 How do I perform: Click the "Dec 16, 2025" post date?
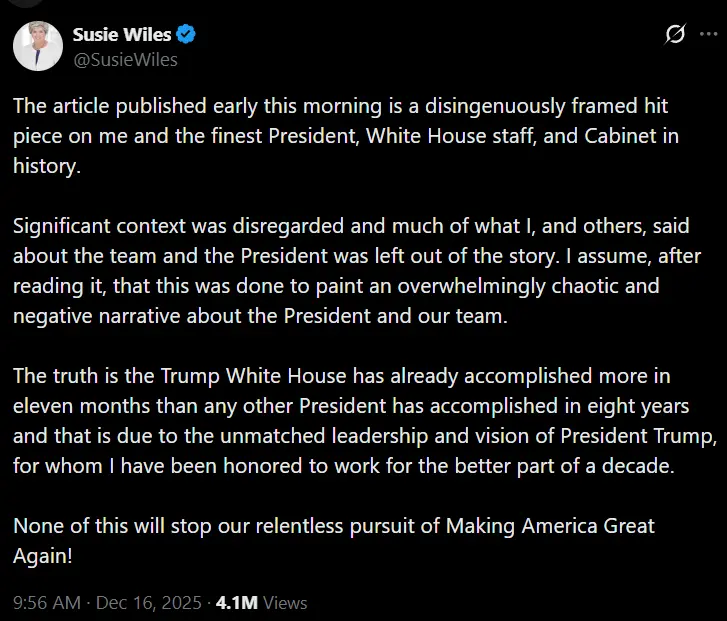[x=148, y=603]
